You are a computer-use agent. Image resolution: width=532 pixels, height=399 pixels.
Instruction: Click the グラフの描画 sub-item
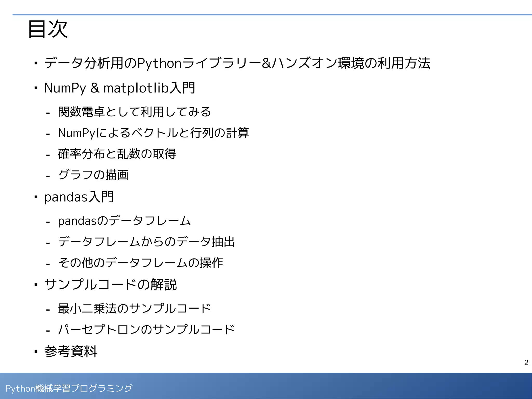pos(93,175)
